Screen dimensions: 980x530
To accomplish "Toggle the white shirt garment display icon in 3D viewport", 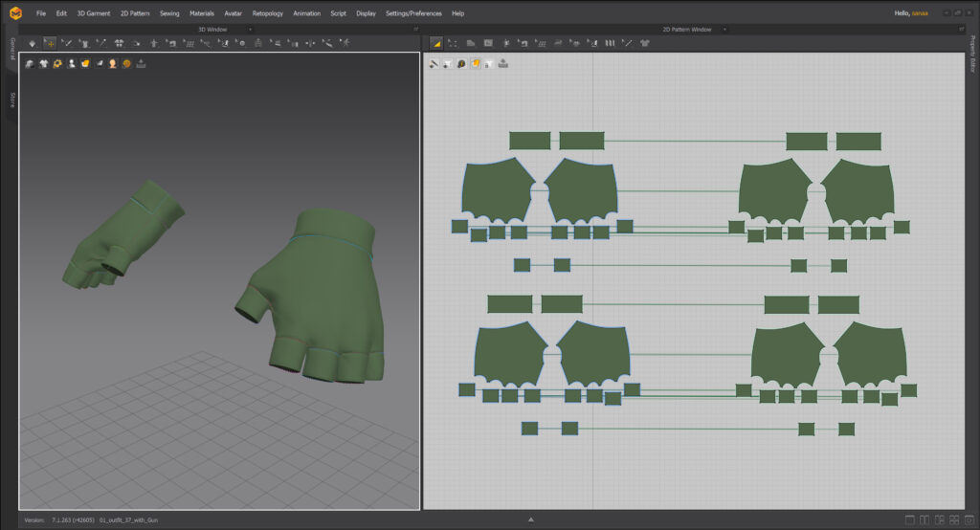I will (x=43, y=64).
